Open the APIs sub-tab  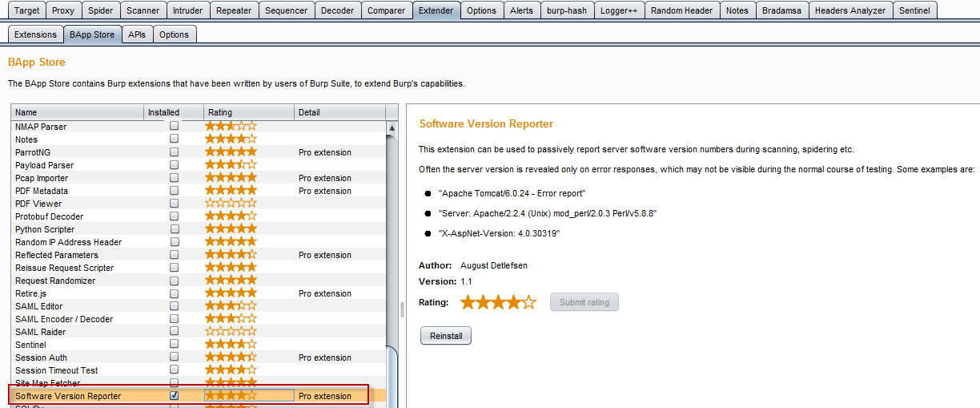click(x=137, y=34)
